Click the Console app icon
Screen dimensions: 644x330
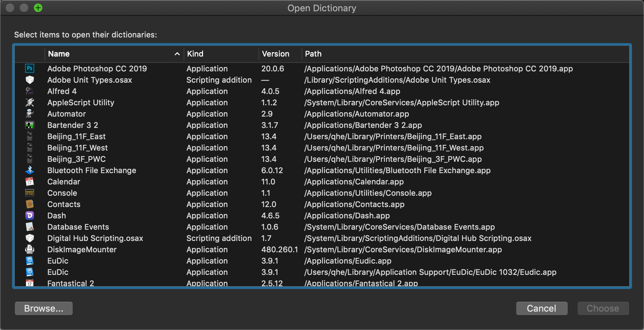point(30,193)
